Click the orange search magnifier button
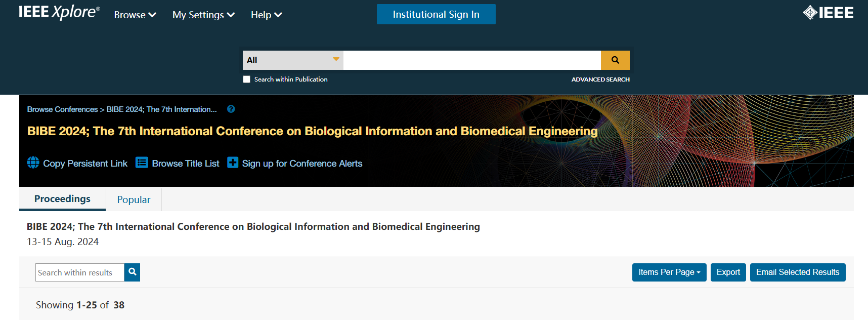 [615, 60]
